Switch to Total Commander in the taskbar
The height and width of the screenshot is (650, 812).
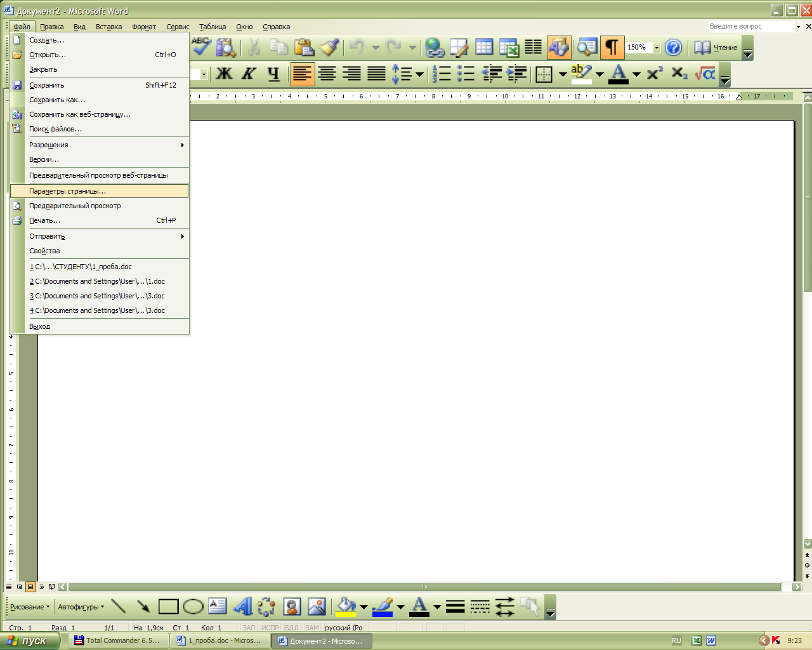pyautogui.click(x=117, y=640)
